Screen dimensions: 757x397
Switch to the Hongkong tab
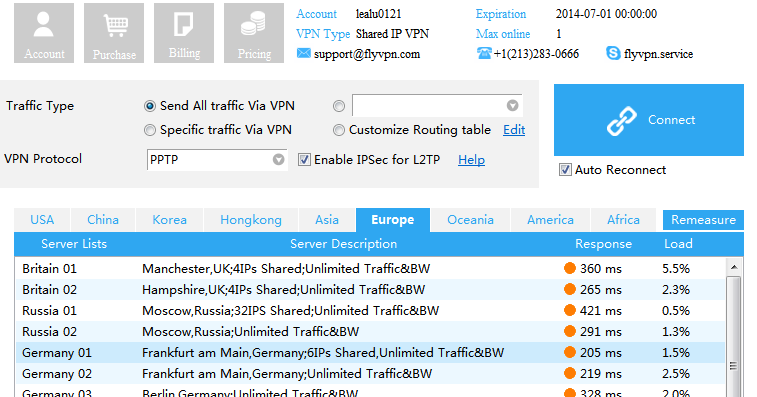point(251,220)
